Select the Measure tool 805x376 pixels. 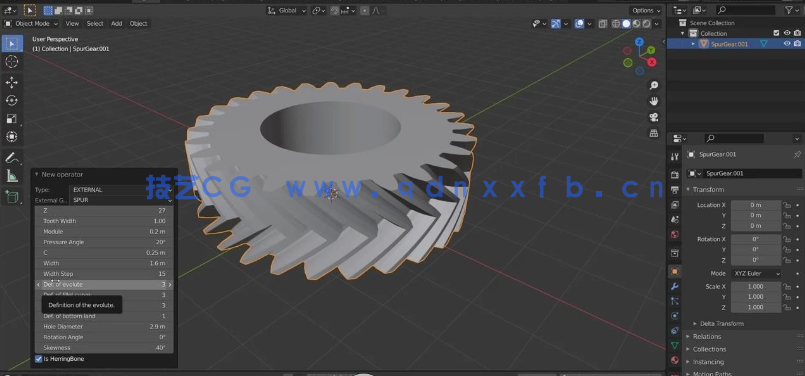coord(11,176)
